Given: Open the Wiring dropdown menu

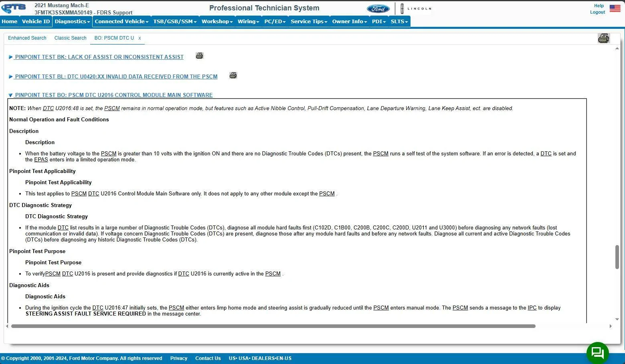Looking at the screenshot, I should pyautogui.click(x=248, y=22).
